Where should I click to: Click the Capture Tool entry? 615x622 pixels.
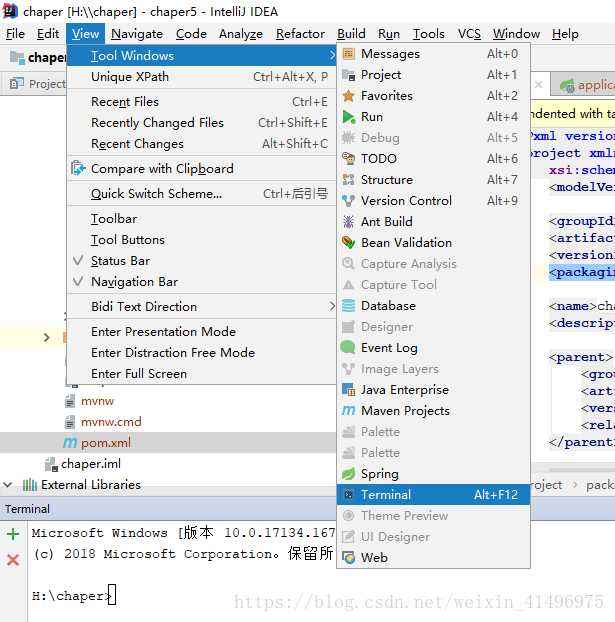(433, 285)
